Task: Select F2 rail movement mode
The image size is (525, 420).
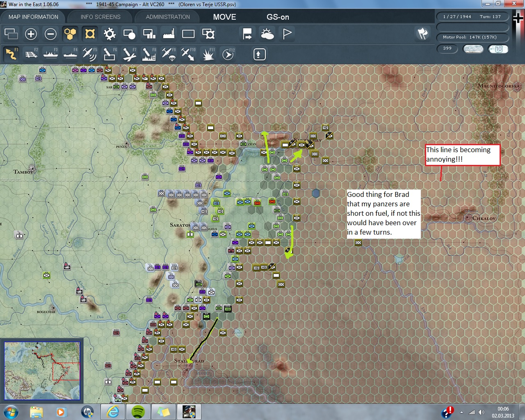Action: click(31, 54)
